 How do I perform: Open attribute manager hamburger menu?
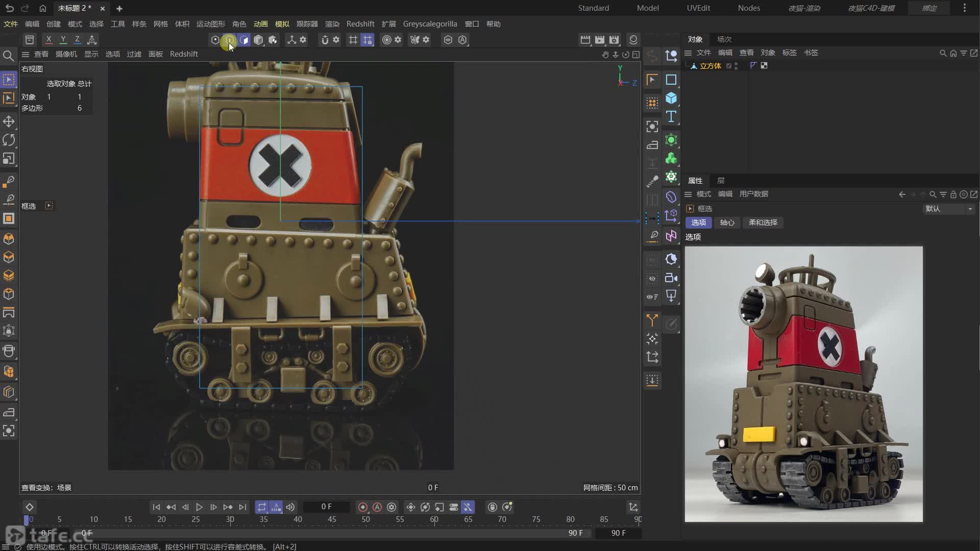pyautogui.click(x=688, y=194)
